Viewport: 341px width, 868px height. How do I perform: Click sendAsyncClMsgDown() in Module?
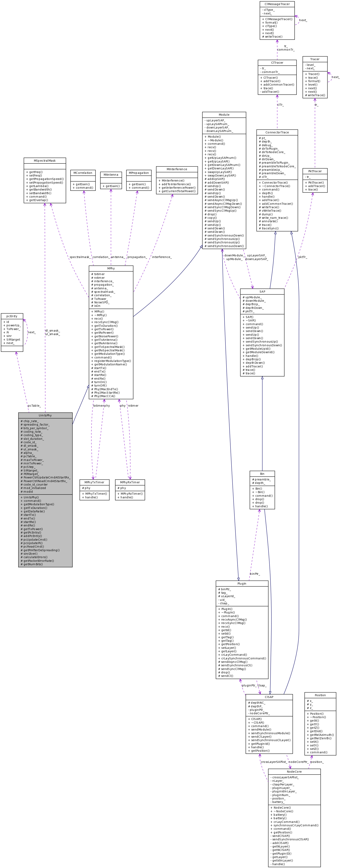tap(223, 204)
